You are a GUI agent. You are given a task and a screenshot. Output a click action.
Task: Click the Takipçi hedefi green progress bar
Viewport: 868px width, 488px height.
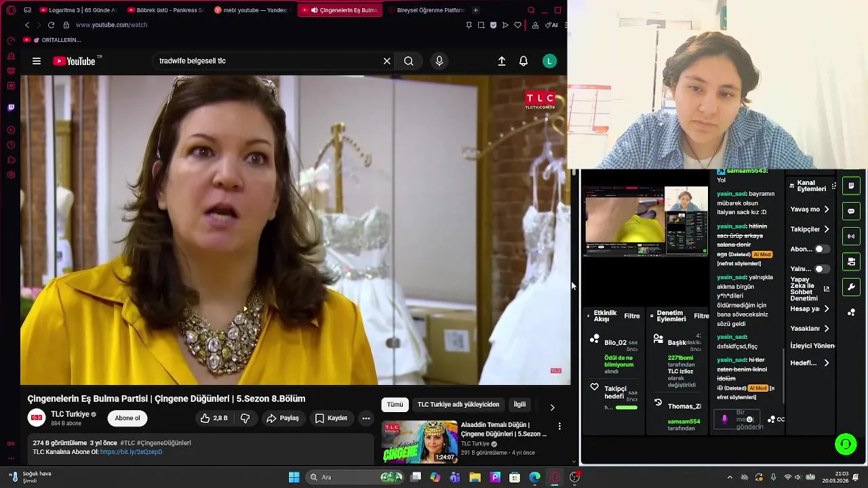click(x=627, y=407)
